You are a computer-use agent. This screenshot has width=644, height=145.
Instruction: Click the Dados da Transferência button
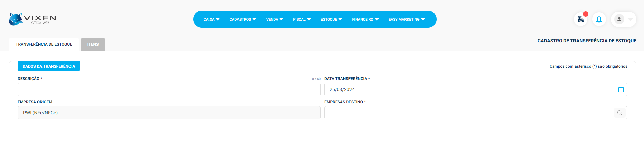(49, 66)
